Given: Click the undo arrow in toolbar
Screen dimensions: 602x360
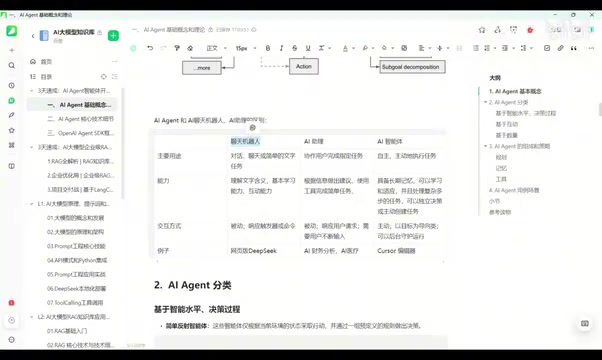Looking at the screenshot, I should pyautogui.click(x=150, y=48).
